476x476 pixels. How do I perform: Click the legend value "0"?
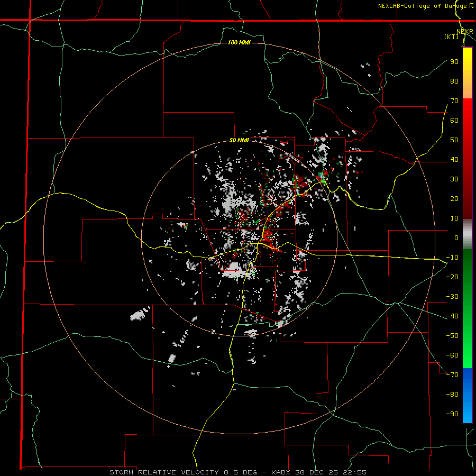point(456,238)
